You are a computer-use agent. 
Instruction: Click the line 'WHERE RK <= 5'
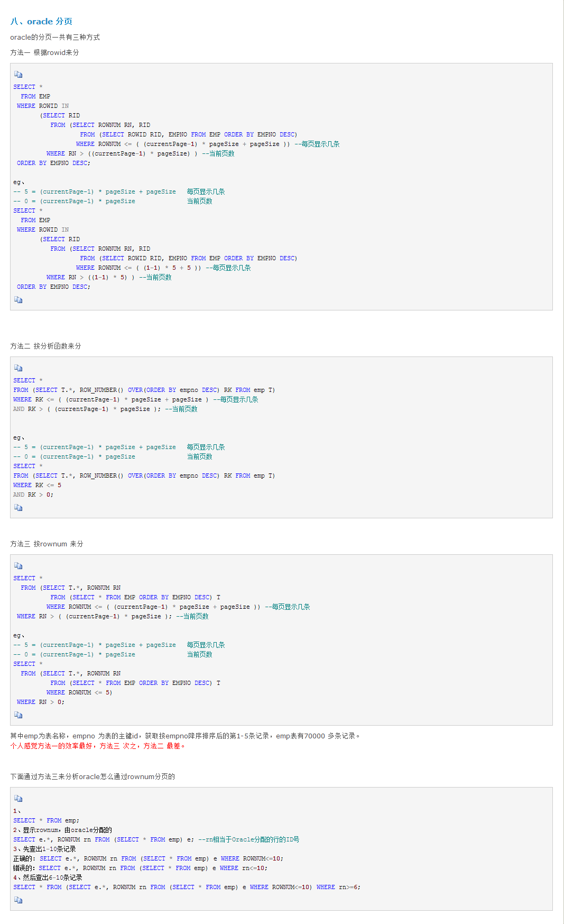tap(37, 485)
